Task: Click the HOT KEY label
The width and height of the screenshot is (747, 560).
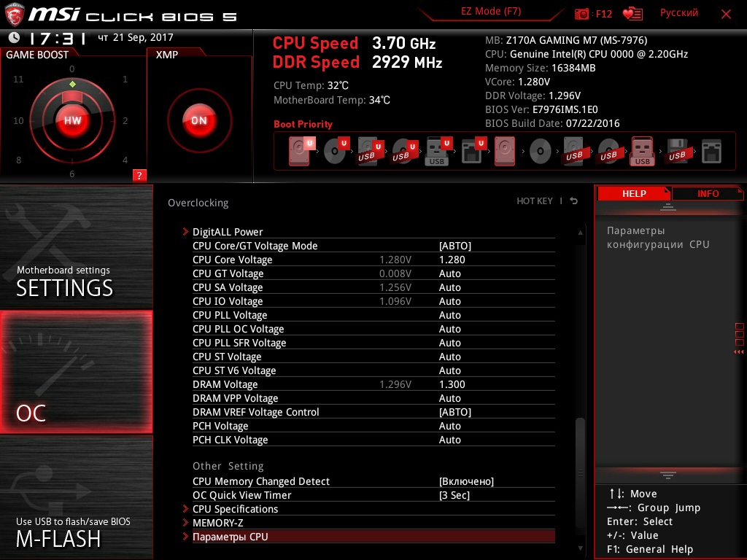Action: 535,201
